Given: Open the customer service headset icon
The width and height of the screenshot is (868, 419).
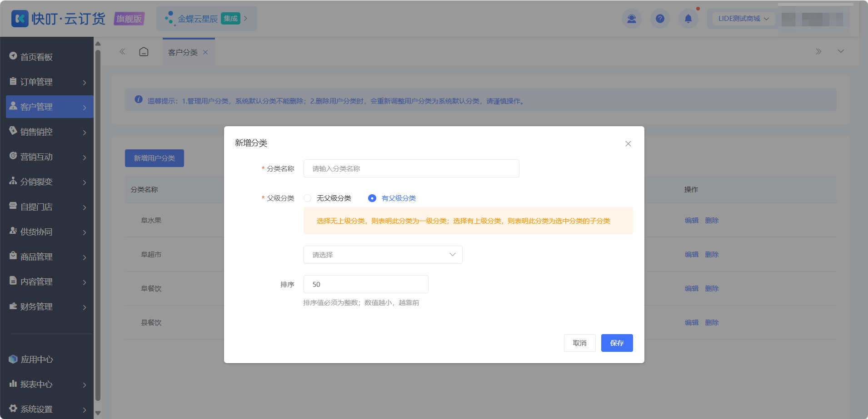Looking at the screenshot, I should (x=632, y=19).
